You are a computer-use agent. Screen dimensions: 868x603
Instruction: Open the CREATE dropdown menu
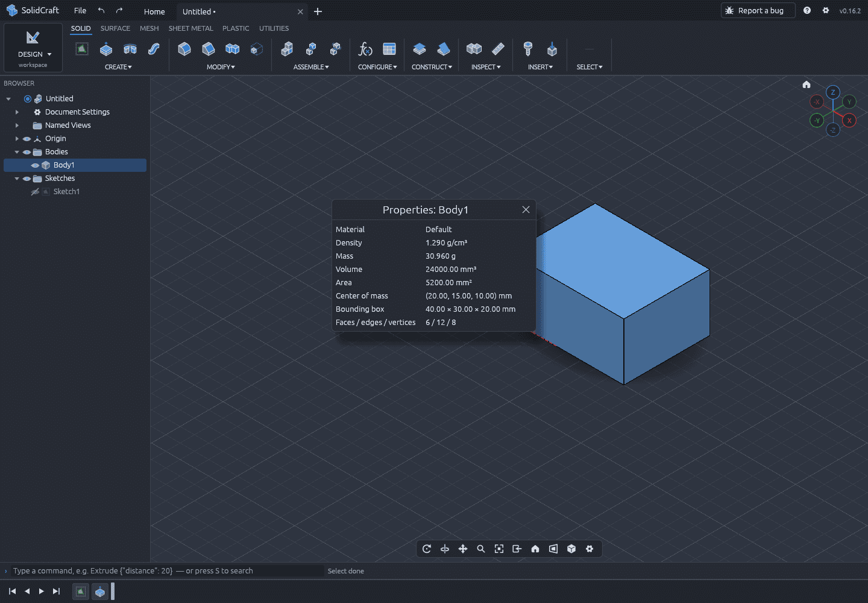(118, 67)
